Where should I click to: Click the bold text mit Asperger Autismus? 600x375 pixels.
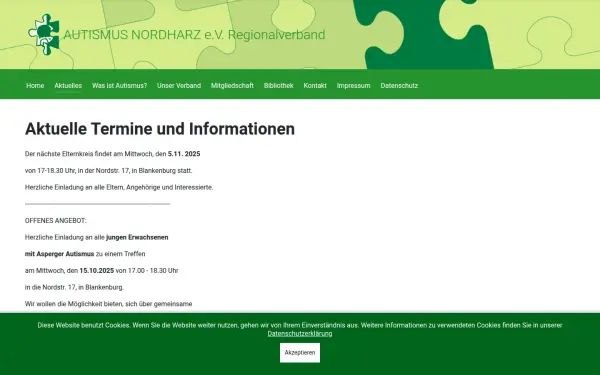(x=59, y=254)
